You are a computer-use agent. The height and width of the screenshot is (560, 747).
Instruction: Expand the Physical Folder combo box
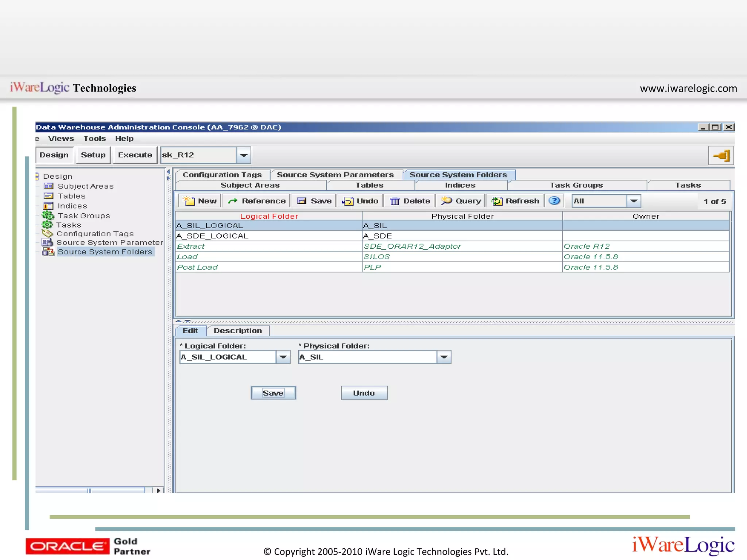coord(444,357)
